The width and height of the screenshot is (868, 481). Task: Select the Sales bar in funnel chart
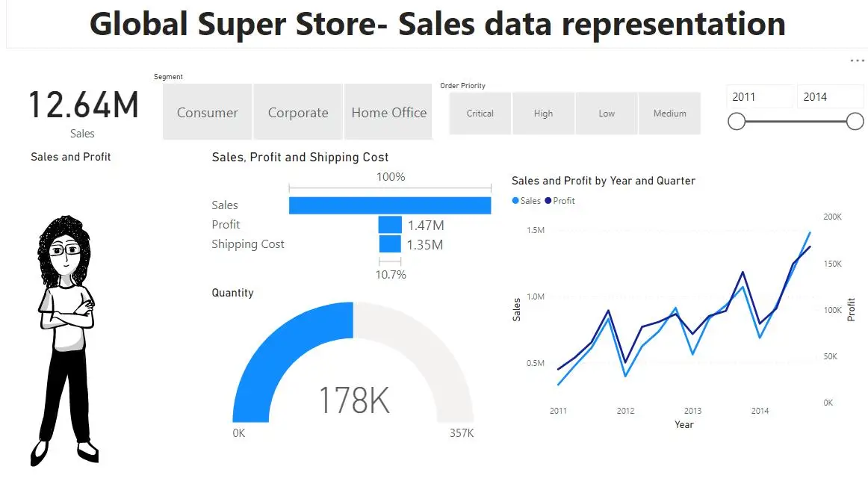click(390, 205)
